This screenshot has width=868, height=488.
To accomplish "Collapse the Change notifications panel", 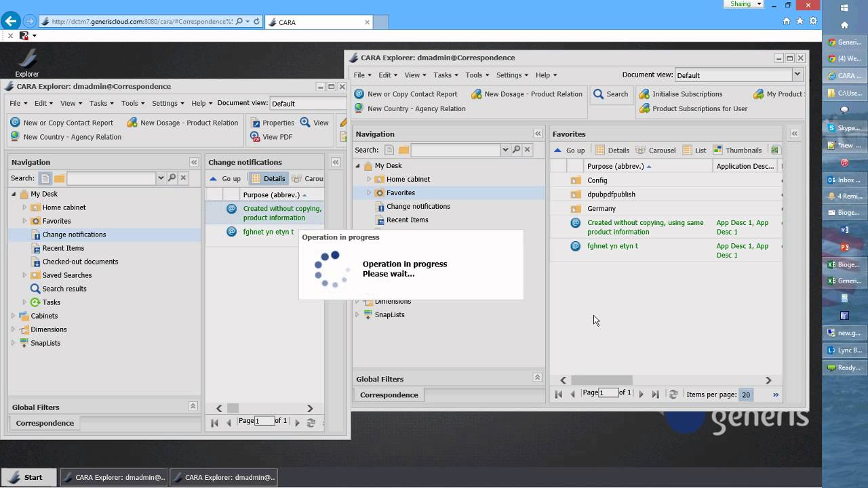I will (x=335, y=162).
